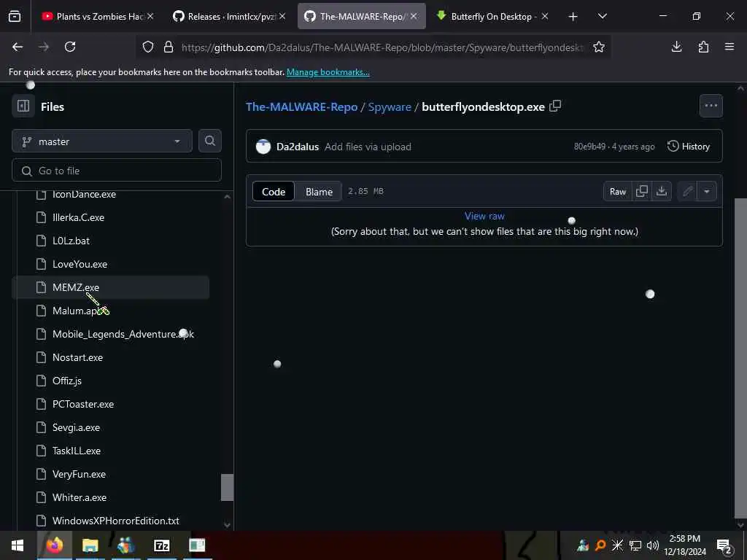Open the three-dots more options menu

tap(711, 106)
